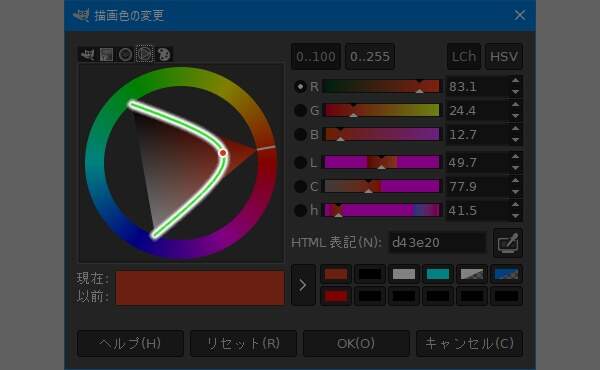This screenshot has width=600, height=370.
Task: Click the リセット(R) reset button
Action: (x=243, y=344)
